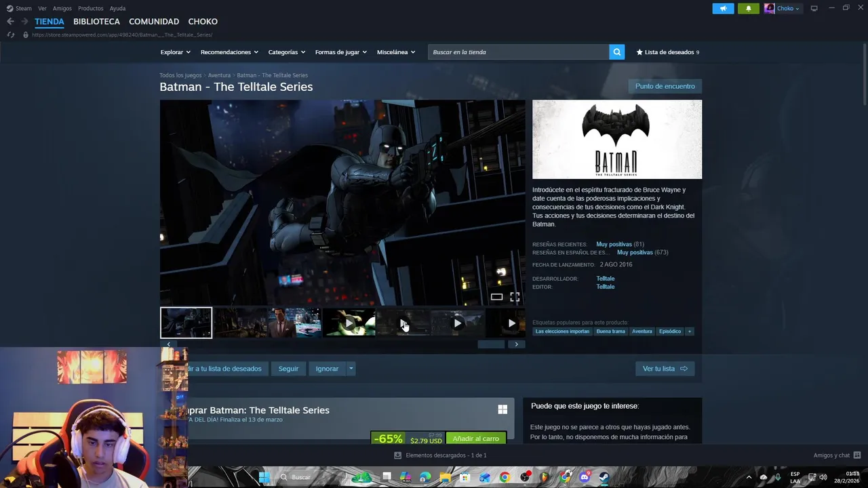This screenshot has height=488, width=868.
Task: Switch to the BIBLIOTECA tab
Action: click(96, 22)
